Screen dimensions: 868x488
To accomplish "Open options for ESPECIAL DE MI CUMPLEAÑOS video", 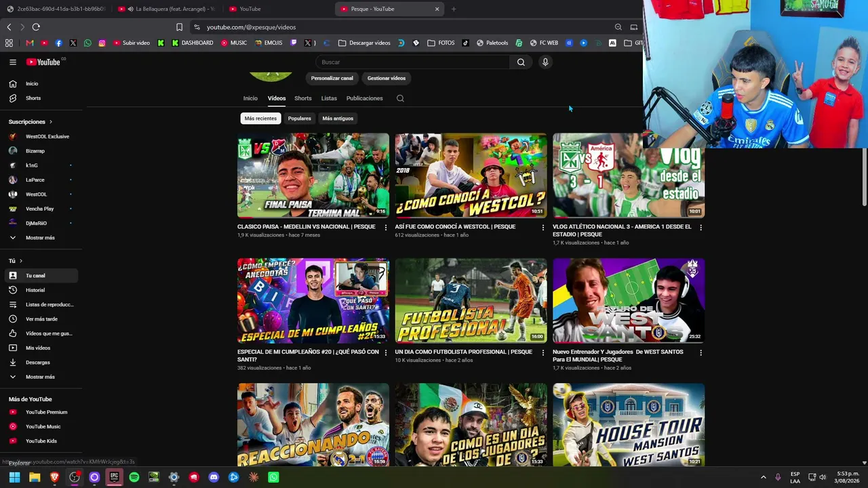I will [386, 352].
